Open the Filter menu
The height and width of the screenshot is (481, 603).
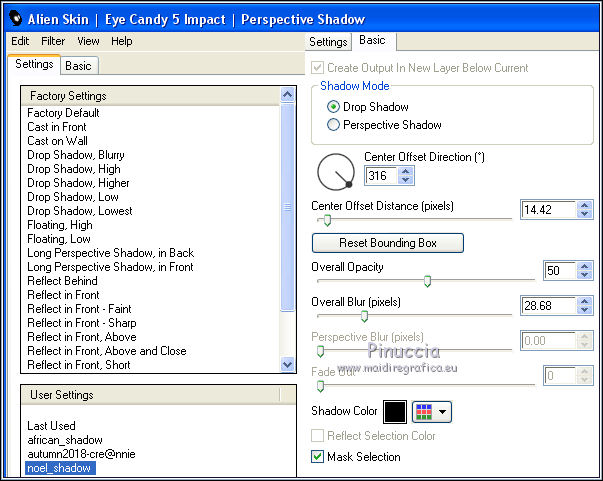(x=53, y=41)
